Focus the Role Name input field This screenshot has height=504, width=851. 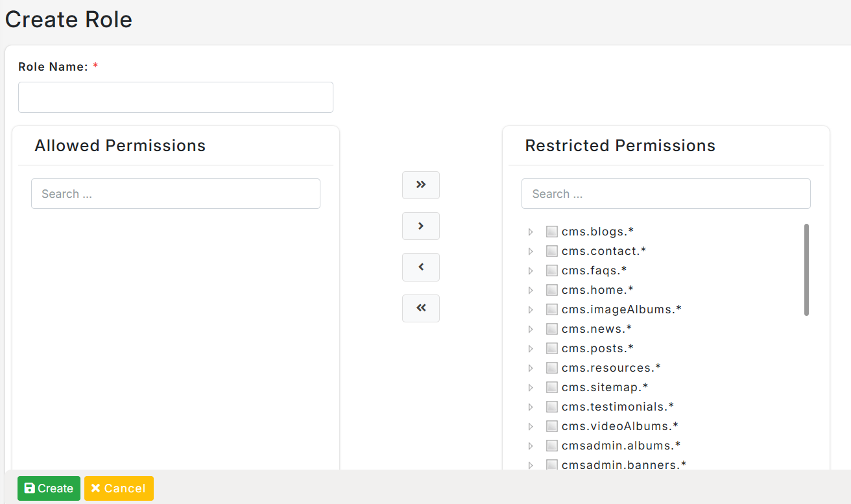(x=176, y=97)
